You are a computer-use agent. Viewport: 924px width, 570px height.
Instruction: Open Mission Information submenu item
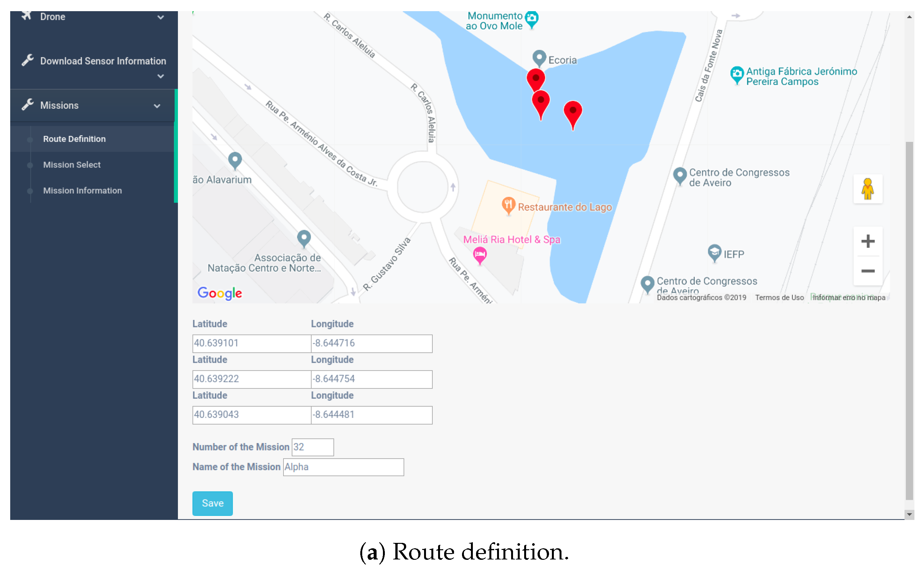click(x=82, y=190)
